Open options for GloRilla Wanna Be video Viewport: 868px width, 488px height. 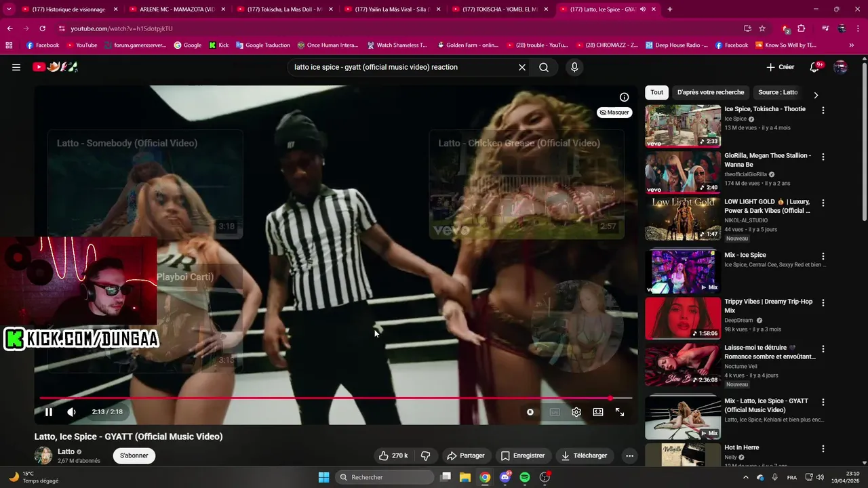[823, 157]
